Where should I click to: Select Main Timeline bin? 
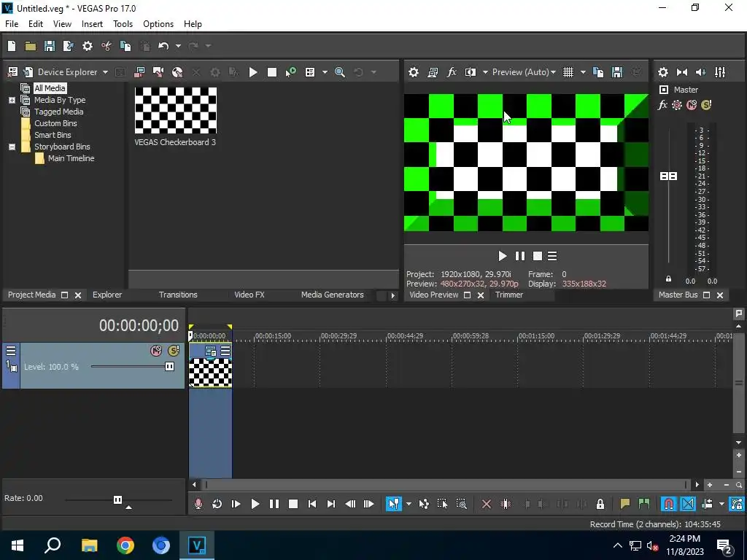pos(71,158)
